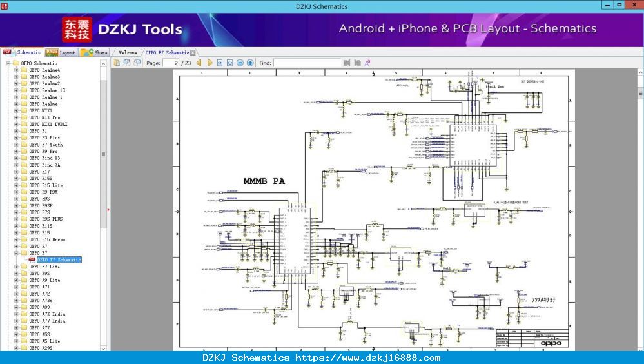Open the Welcome document tab
644x364 pixels.
(128, 53)
